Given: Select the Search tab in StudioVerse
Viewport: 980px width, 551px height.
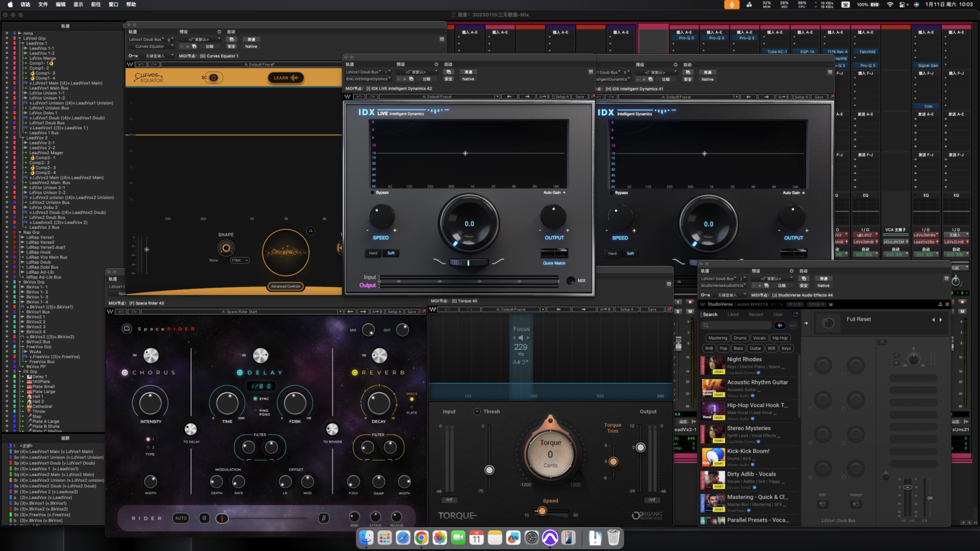Looking at the screenshot, I should click(710, 314).
